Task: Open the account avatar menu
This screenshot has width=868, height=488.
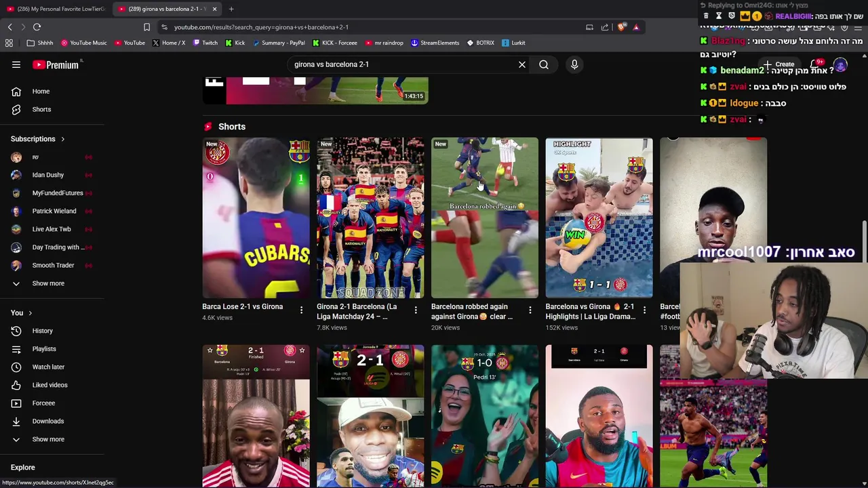Action: click(x=840, y=64)
